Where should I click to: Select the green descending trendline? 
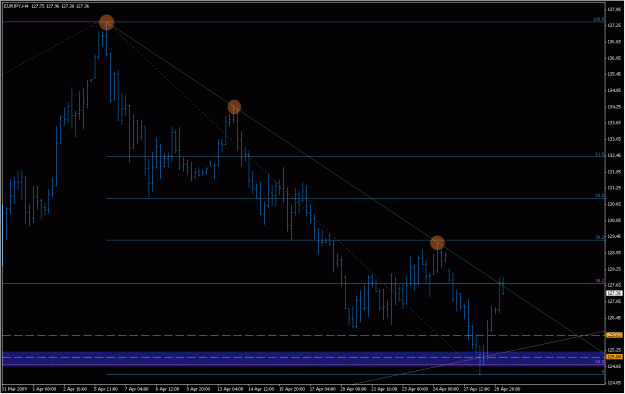(x=355, y=187)
